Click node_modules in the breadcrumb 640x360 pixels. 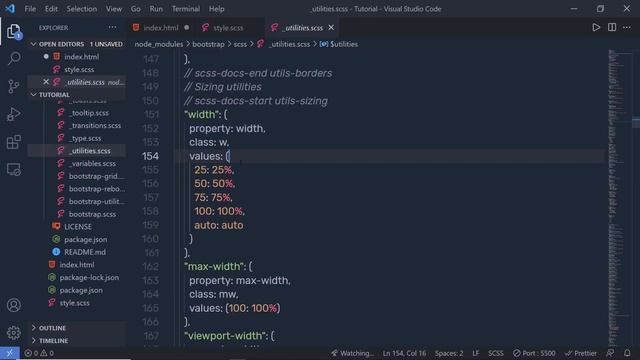click(x=159, y=44)
